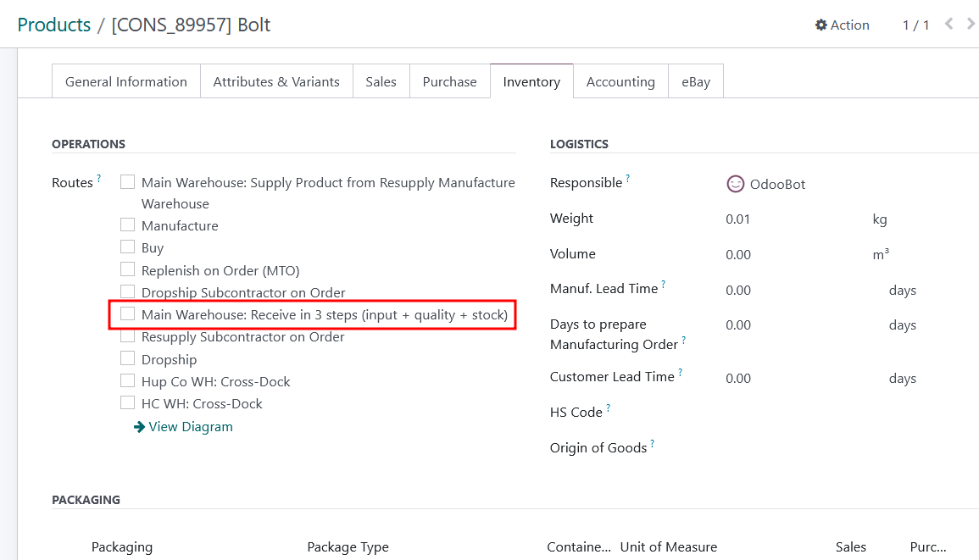Screen dimensions: 979x560
Task: Enable the Manufacture route checkbox
Action: click(128, 225)
